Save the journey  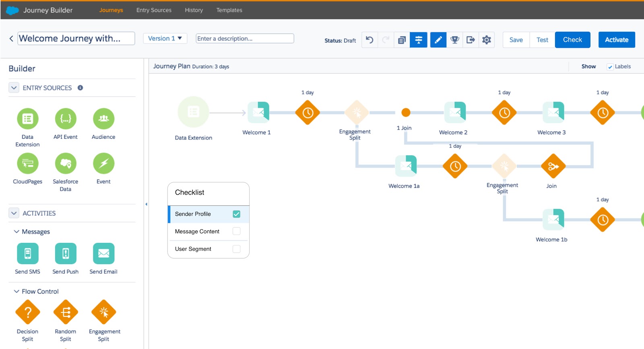pyautogui.click(x=516, y=40)
